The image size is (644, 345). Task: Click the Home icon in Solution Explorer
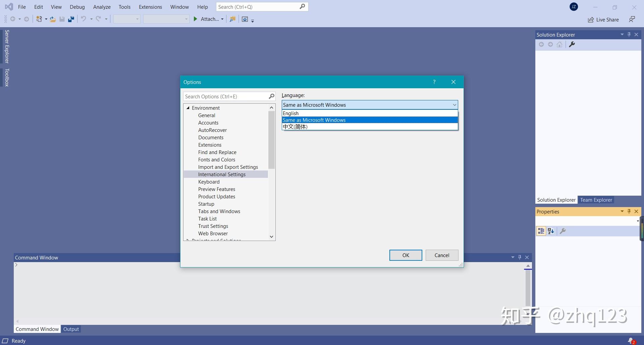coord(559,44)
